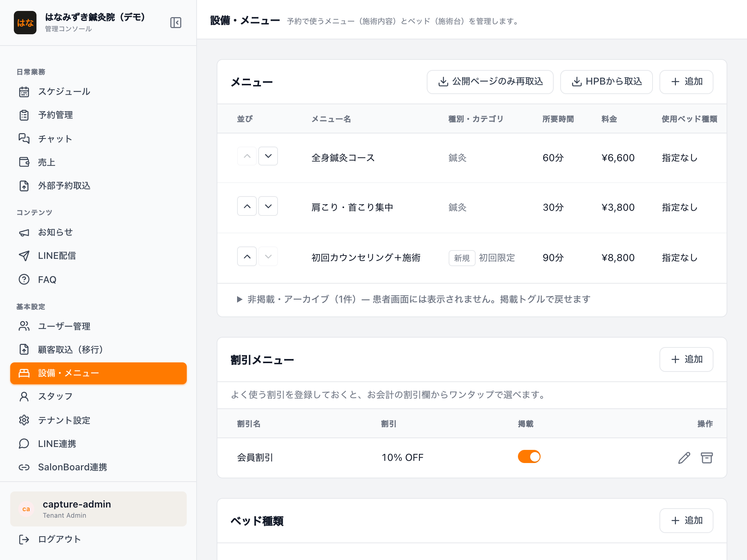Viewport: 747px width, 560px height.
Task: Collapse the sidebar with the panel icon
Action: [x=175, y=23]
